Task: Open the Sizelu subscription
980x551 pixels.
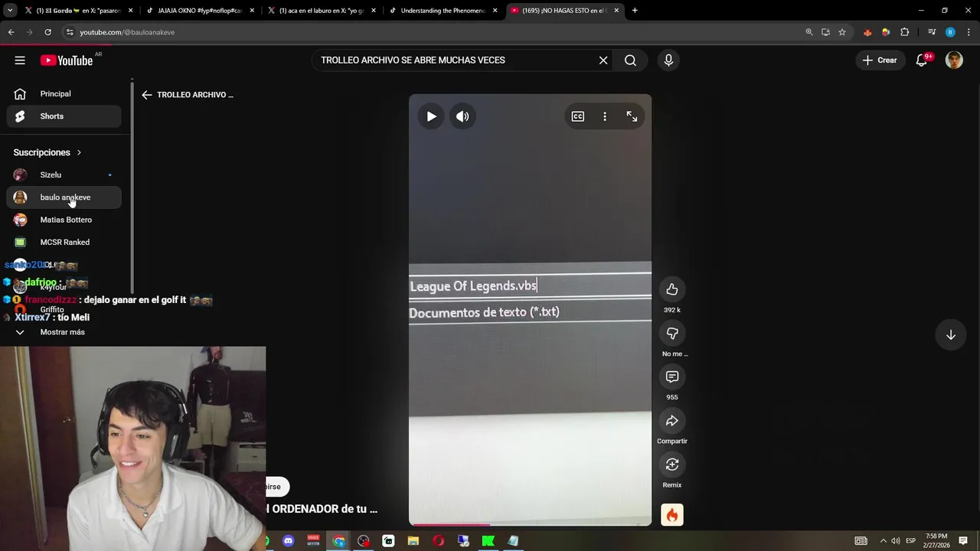Action: coord(64,175)
